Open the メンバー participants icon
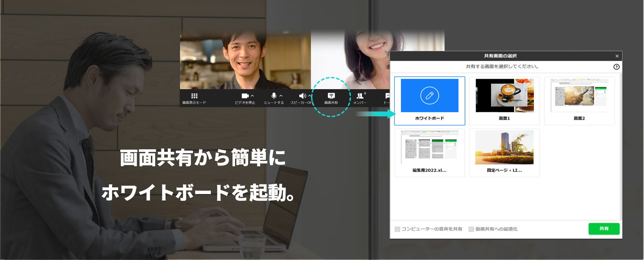Image resolution: width=644 pixels, height=260 pixels. click(x=360, y=96)
